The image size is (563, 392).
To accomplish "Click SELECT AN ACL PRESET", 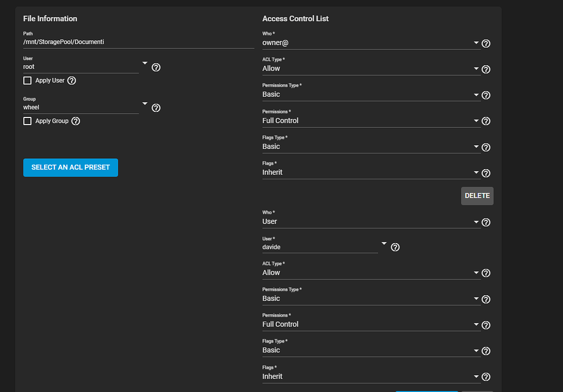I will pyautogui.click(x=70, y=167).
